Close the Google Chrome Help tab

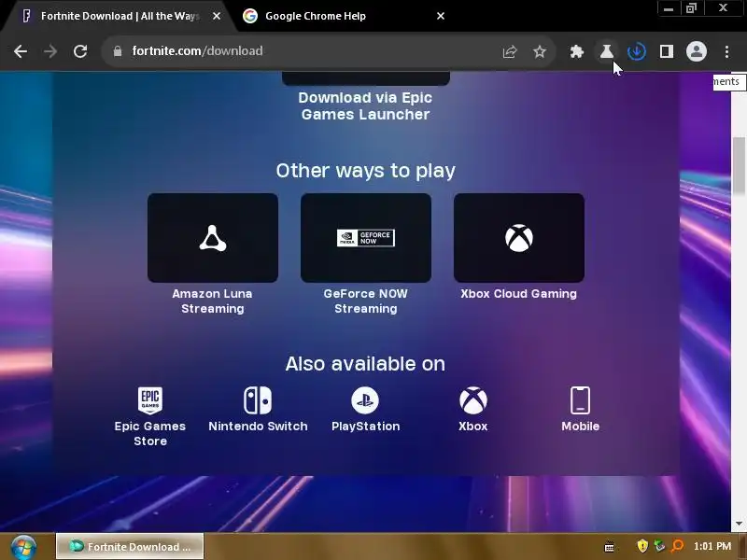441,16
